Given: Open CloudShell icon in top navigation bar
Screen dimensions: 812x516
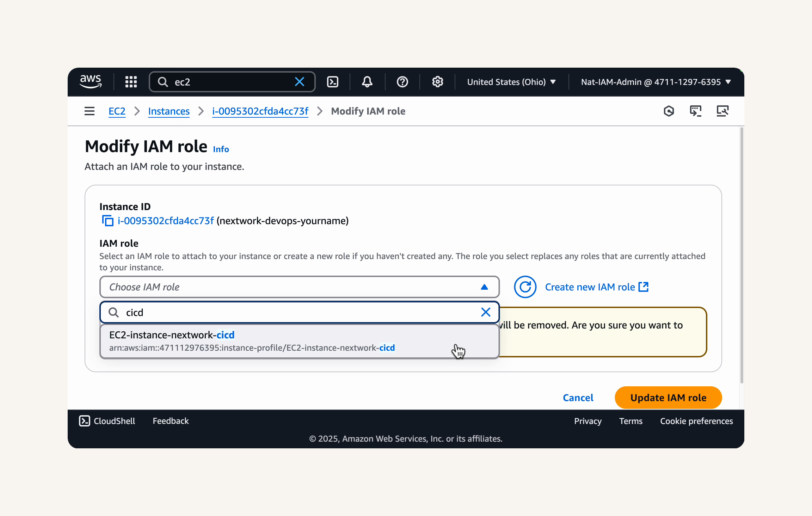Looking at the screenshot, I should 333,82.
